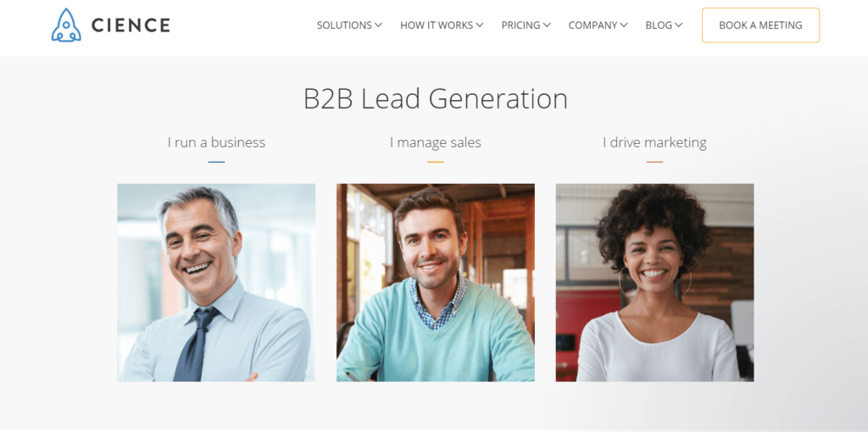The width and height of the screenshot is (868, 432).
Task: Click the CIENCE rocket logo icon
Action: tap(66, 25)
